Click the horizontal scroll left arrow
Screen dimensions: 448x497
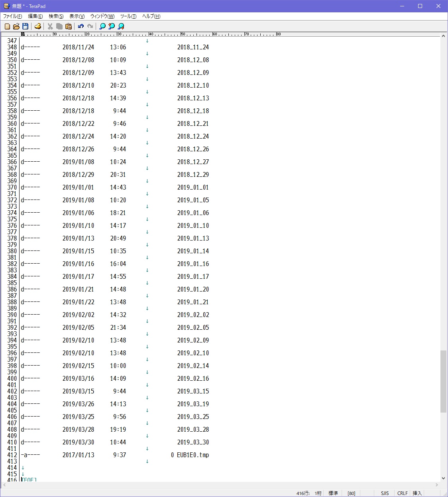4,485
